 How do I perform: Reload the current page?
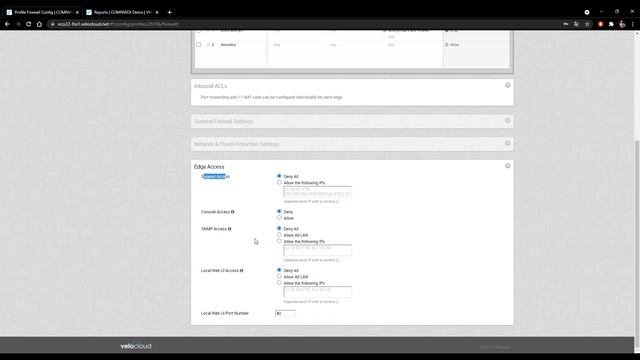pyautogui.click(x=29, y=24)
